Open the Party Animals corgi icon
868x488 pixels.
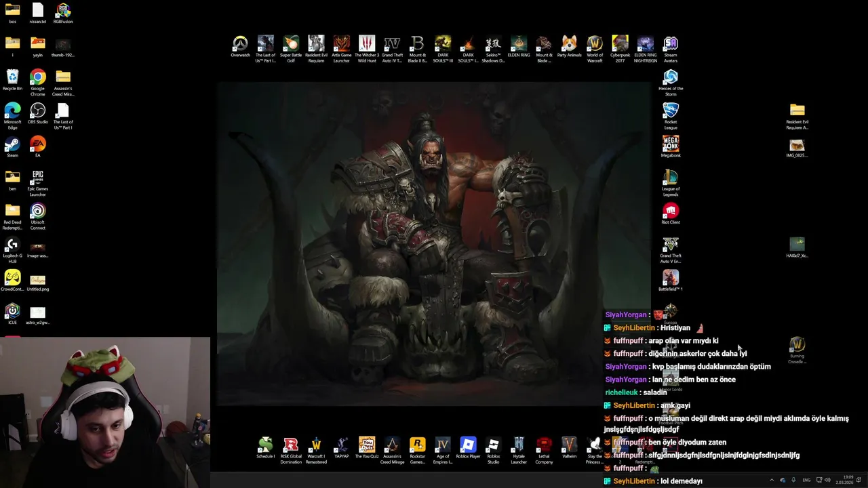tap(570, 47)
